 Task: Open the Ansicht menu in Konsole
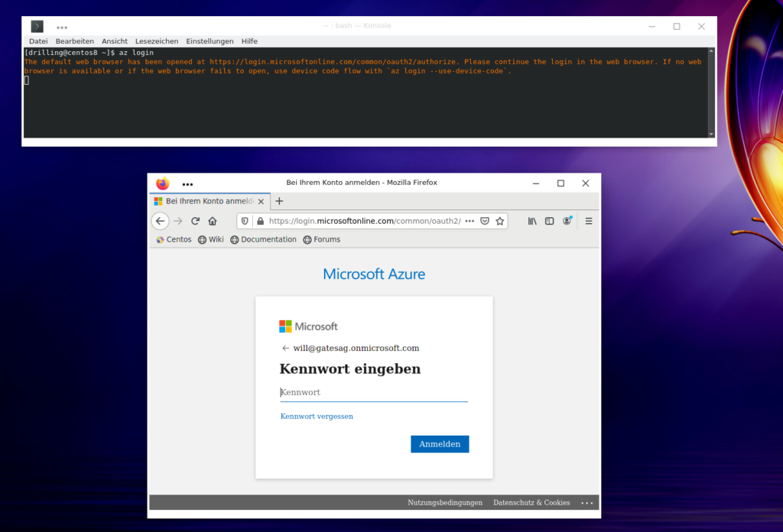[115, 41]
